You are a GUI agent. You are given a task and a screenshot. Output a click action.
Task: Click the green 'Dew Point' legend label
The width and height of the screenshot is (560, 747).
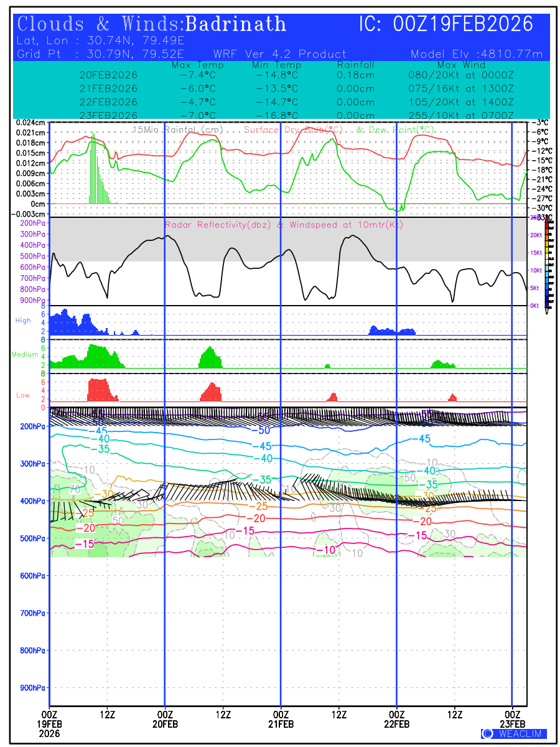click(394, 129)
